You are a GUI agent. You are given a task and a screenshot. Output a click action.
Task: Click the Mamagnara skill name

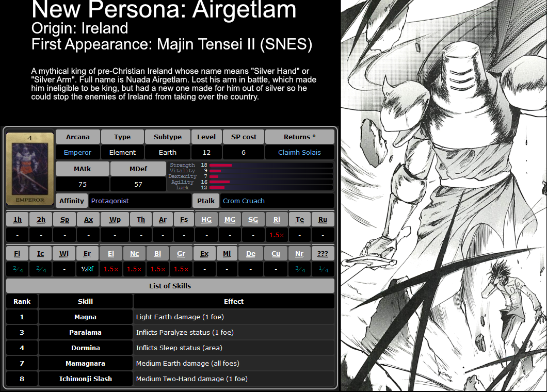[x=86, y=364]
